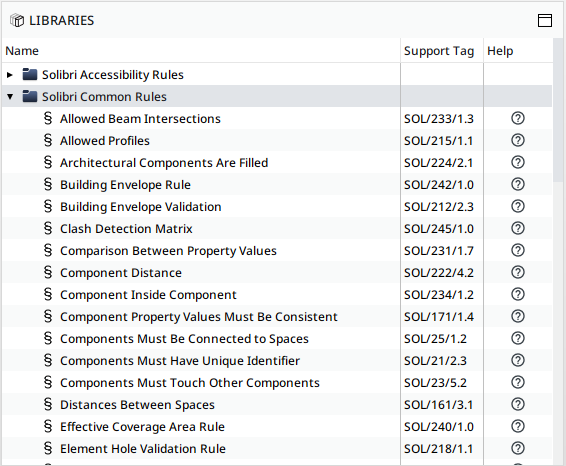The image size is (566, 466).
Task: Select the Clash Detection Matrix rule
Action: tap(126, 229)
